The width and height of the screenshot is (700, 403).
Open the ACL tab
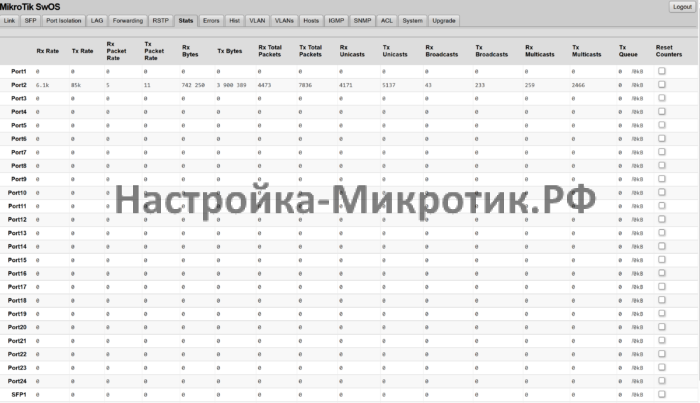point(387,21)
